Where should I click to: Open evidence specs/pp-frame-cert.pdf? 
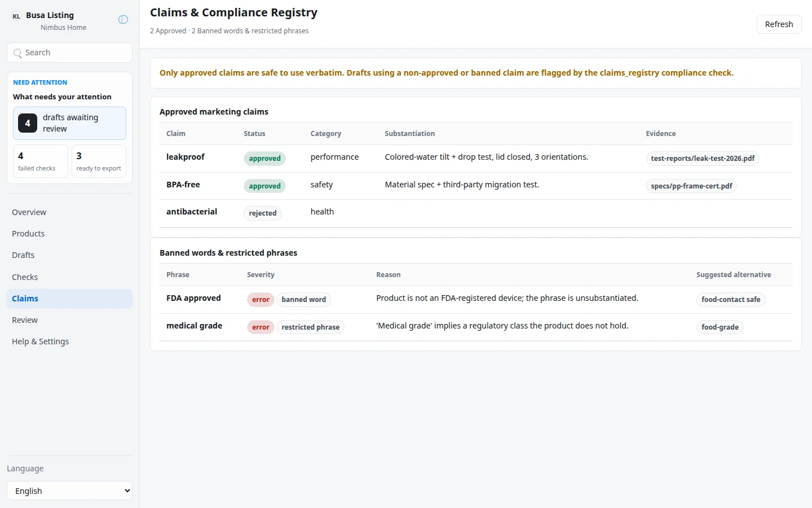click(691, 186)
